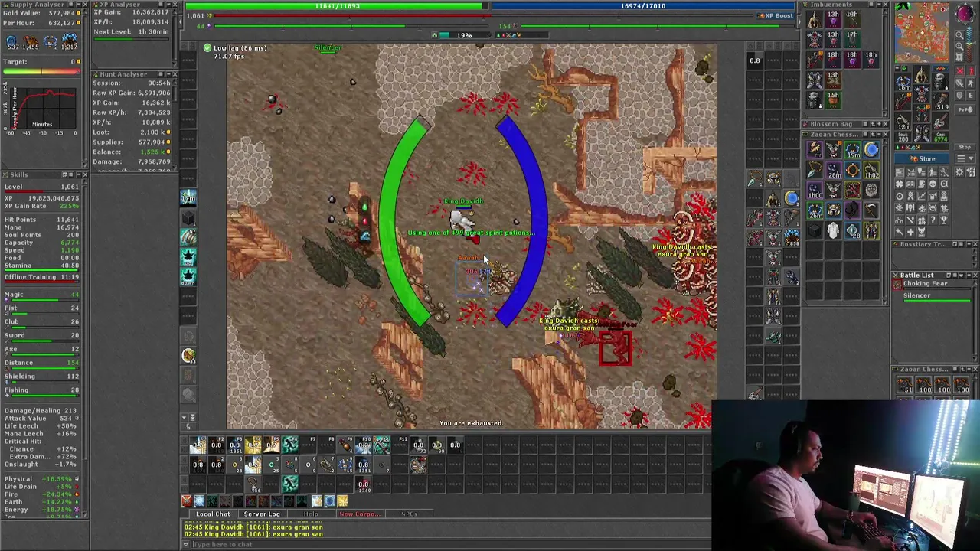Open the New Corpo... chat tab
Viewport: 980px width, 551px height.
[x=360, y=514]
